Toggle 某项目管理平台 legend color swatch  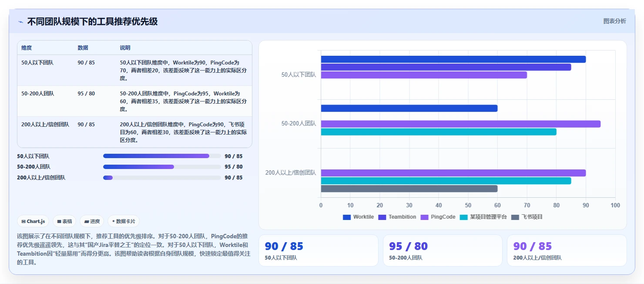click(x=463, y=217)
